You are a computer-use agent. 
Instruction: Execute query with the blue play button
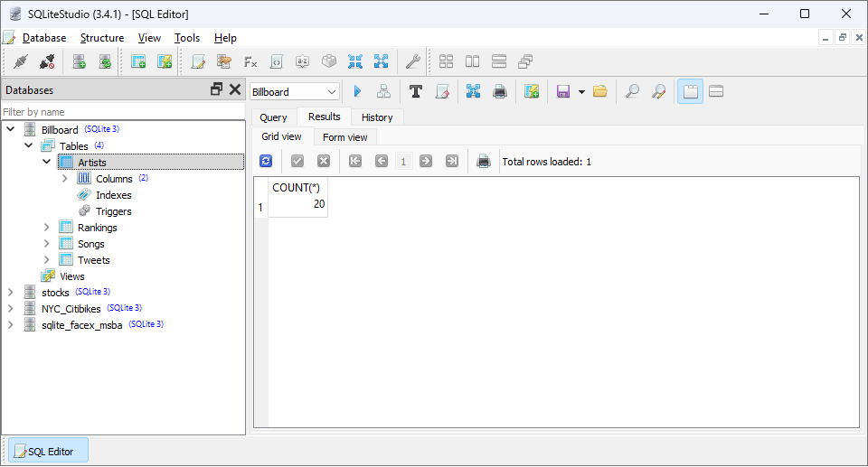click(x=357, y=91)
